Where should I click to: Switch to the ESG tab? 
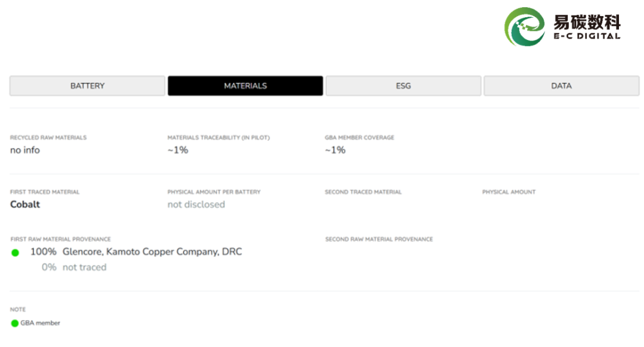[x=403, y=86]
